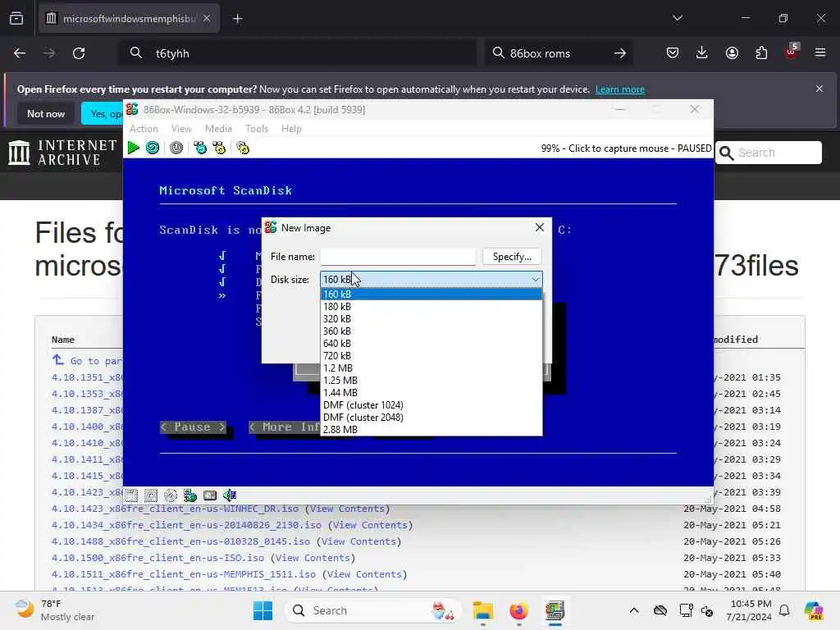The image size is (840, 630).
Task: Click the second floppy drive status icon
Action: [x=151, y=495]
